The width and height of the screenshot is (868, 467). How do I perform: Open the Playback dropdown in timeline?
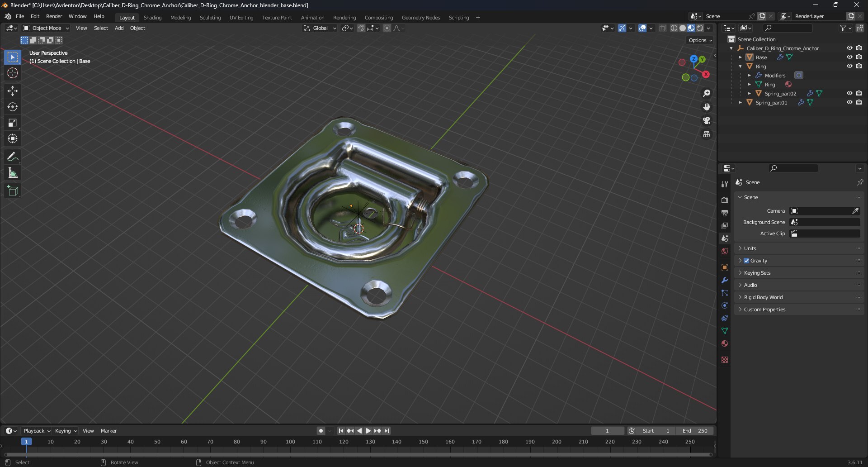click(x=37, y=431)
